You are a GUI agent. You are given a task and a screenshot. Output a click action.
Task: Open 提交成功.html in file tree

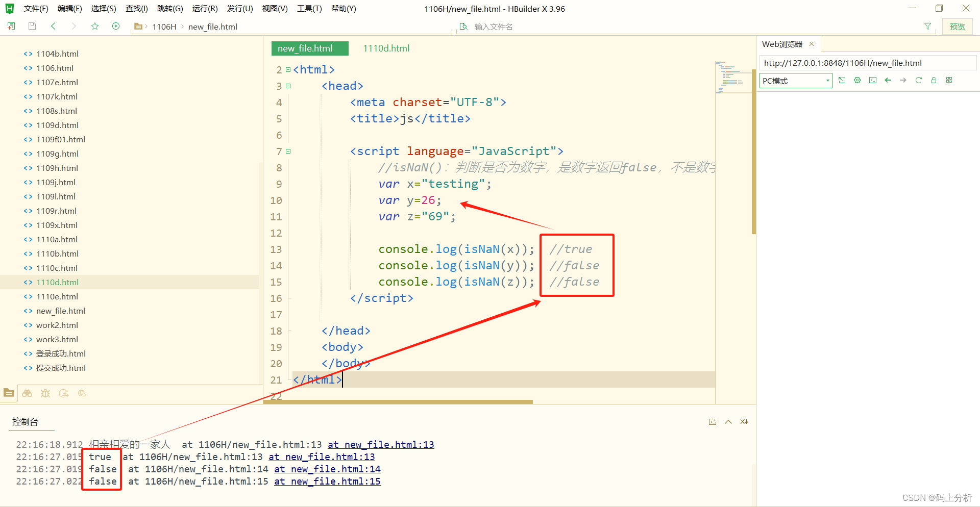(61, 368)
